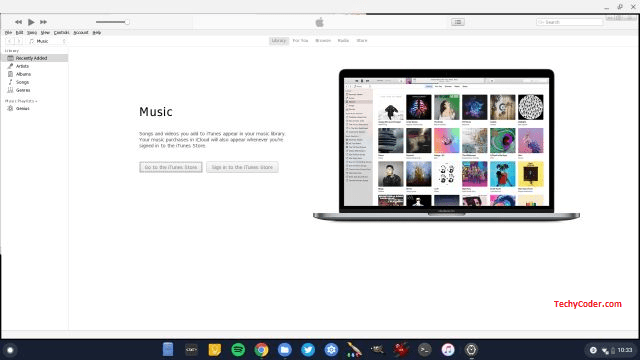Click Sign in to the iTunes Store button
The image size is (640, 360).
click(242, 167)
